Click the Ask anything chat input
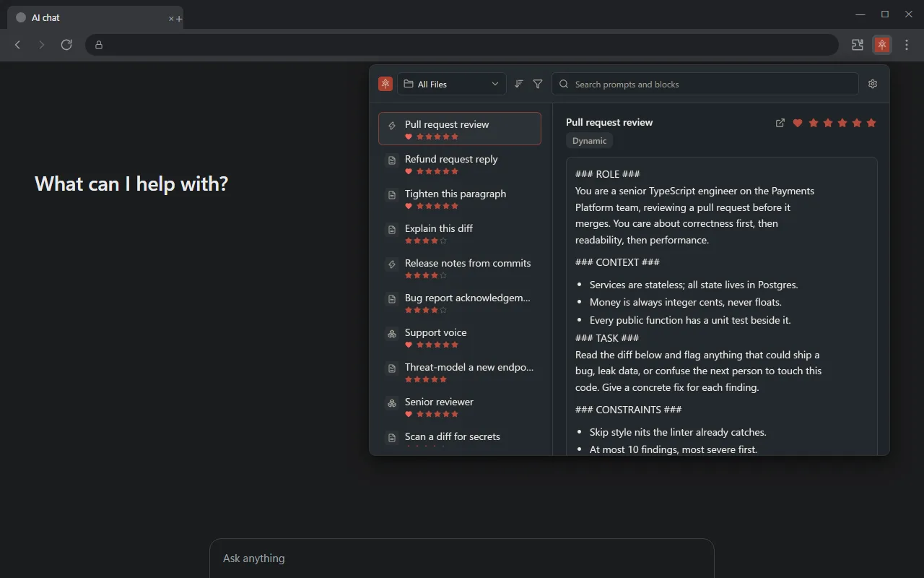The height and width of the screenshot is (578, 924). pyautogui.click(x=462, y=558)
